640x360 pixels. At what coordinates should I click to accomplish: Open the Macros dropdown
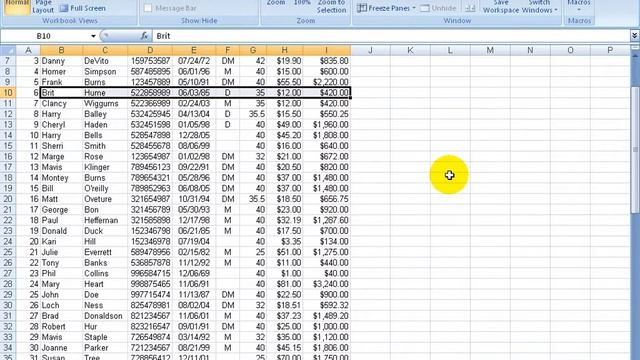[579, 7]
